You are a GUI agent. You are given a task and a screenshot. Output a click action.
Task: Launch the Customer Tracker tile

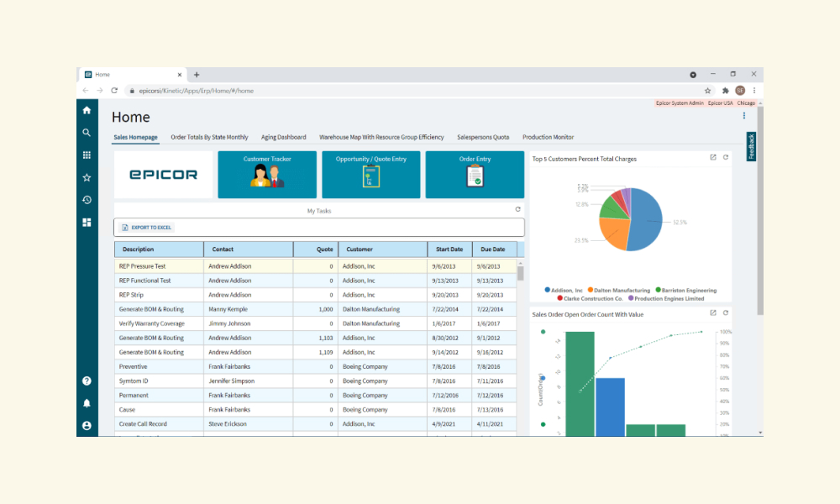pyautogui.click(x=267, y=175)
